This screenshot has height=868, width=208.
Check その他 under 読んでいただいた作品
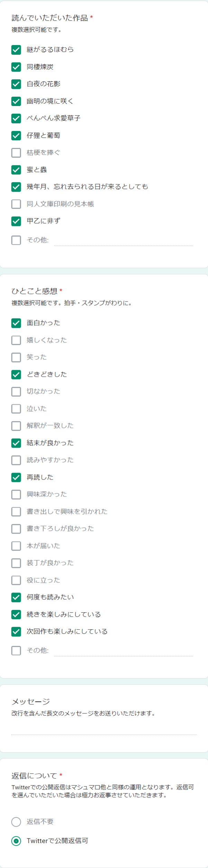pos(16,240)
